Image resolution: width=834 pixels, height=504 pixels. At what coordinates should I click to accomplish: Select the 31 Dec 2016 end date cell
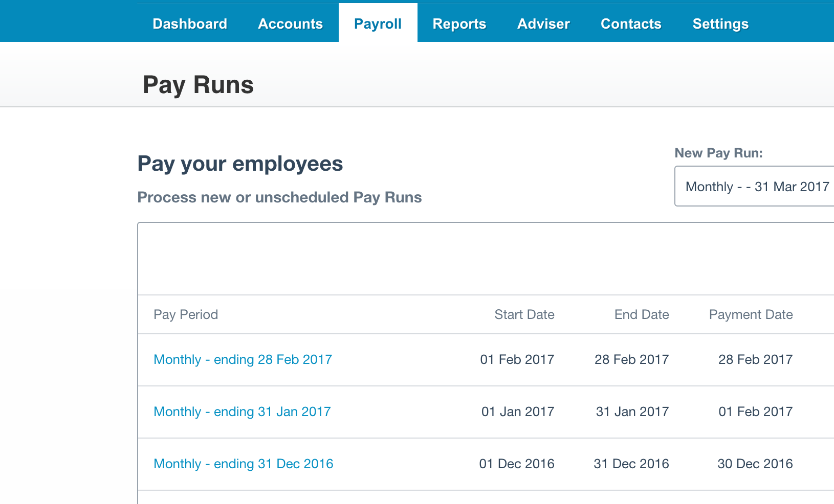[x=631, y=464]
